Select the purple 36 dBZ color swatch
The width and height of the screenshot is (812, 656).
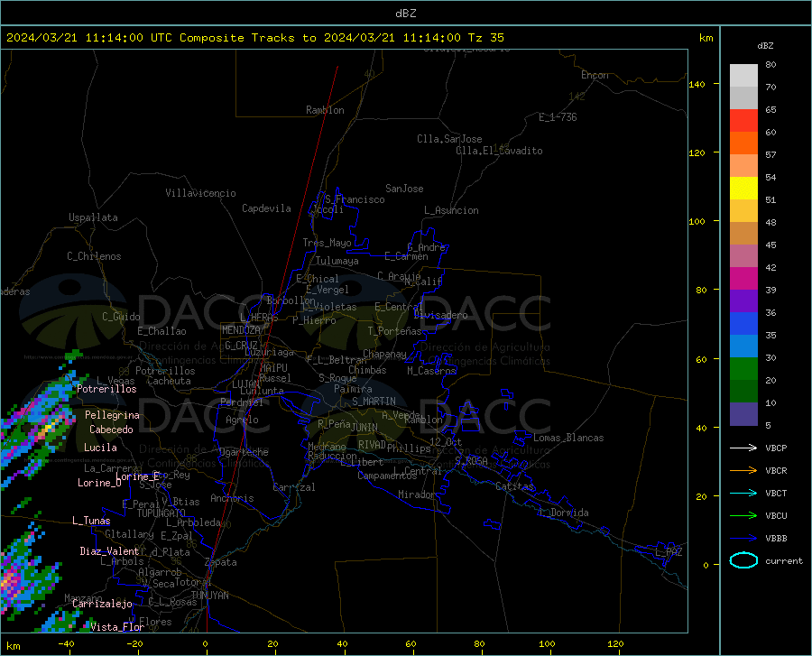coord(743,301)
